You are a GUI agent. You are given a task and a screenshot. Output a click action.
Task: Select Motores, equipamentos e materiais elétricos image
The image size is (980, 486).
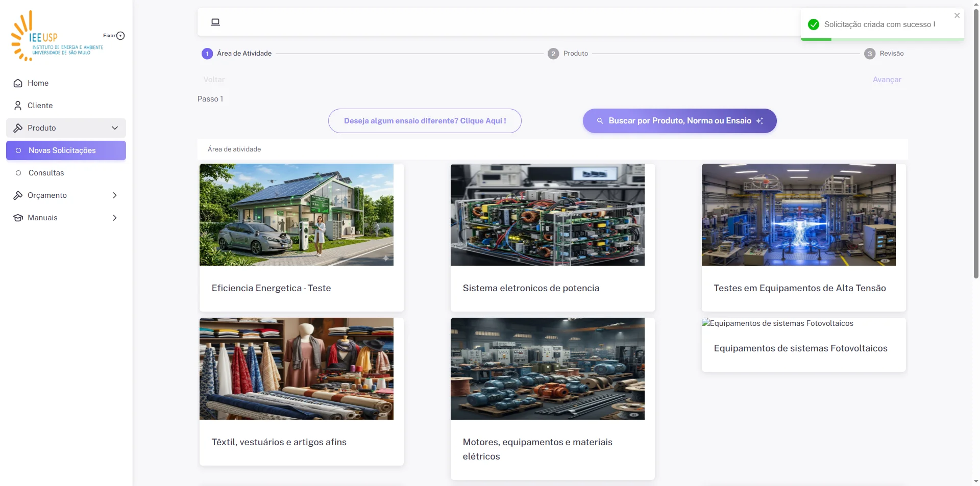click(x=548, y=369)
